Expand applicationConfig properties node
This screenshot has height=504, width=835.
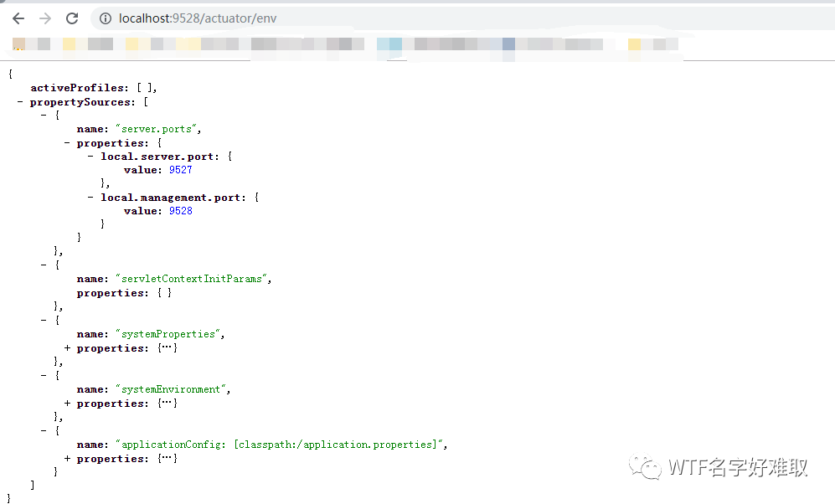[x=67, y=459]
